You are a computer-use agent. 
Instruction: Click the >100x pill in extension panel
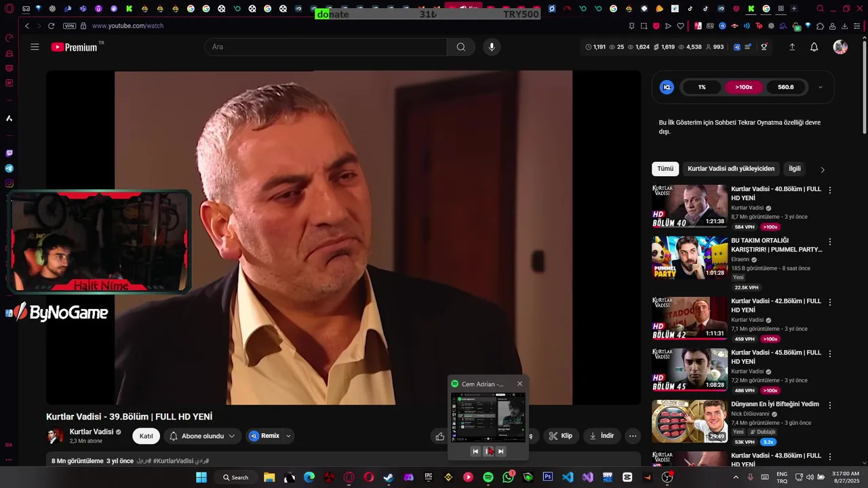(744, 87)
